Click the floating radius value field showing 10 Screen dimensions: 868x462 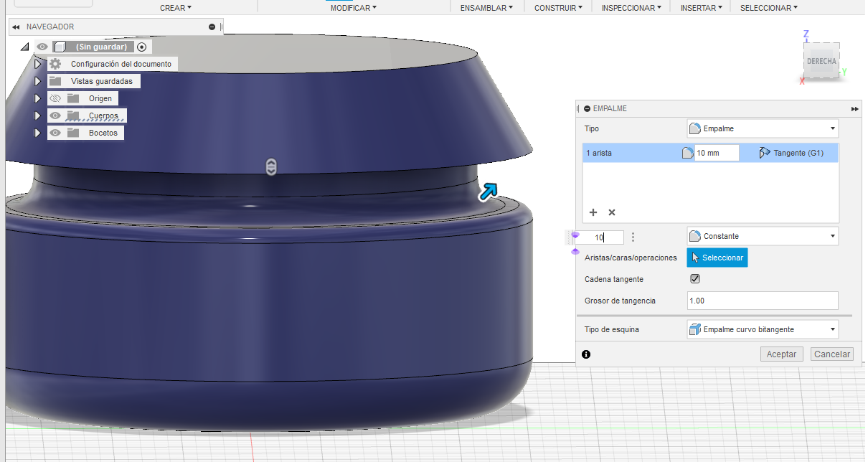[602, 237]
